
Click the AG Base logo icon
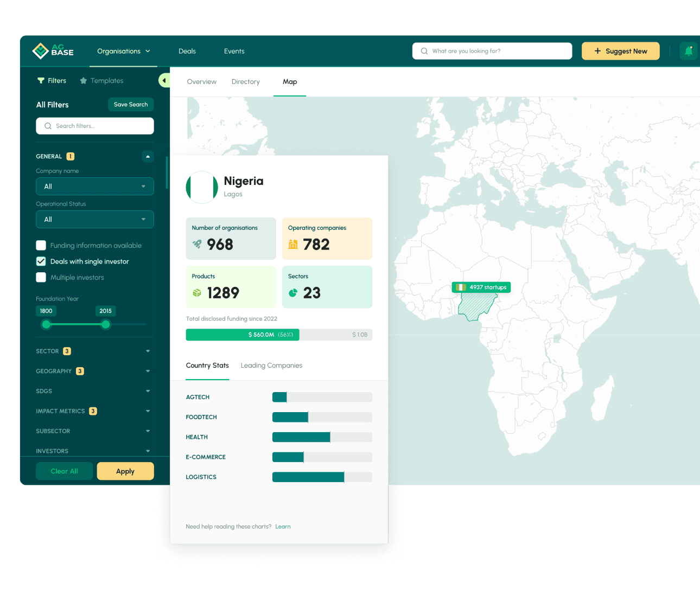[x=41, y=51]
